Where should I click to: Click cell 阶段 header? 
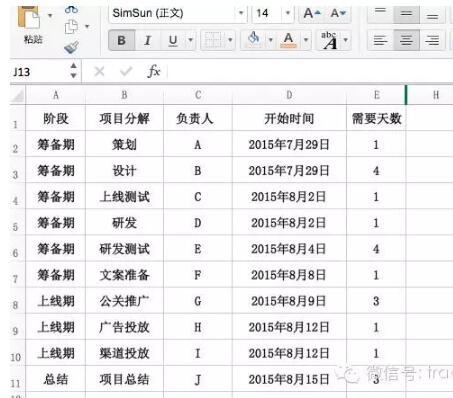tap(56, 118)
